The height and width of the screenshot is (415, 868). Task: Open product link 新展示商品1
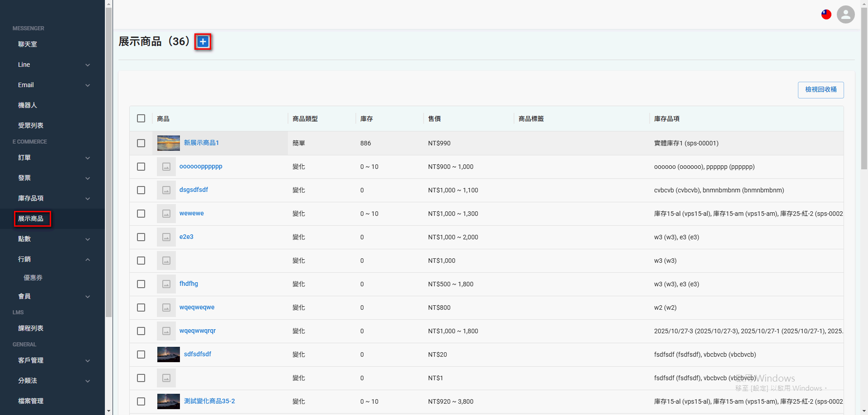click(201, 143)
